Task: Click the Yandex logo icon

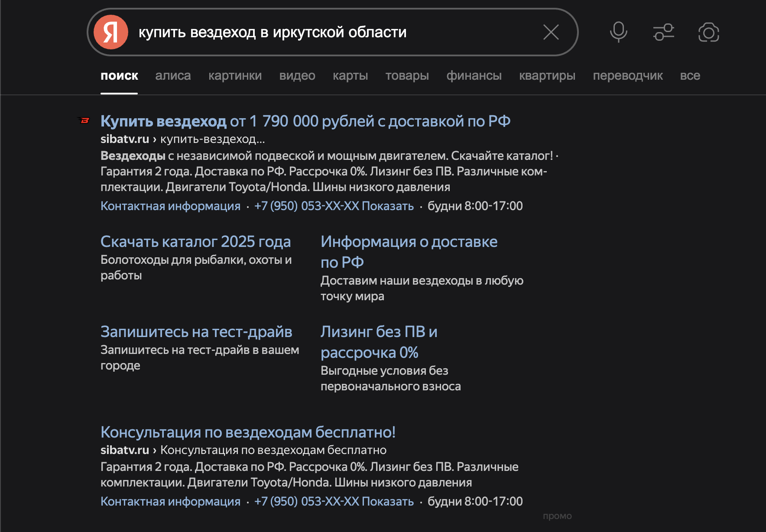Action: (111, 32)
